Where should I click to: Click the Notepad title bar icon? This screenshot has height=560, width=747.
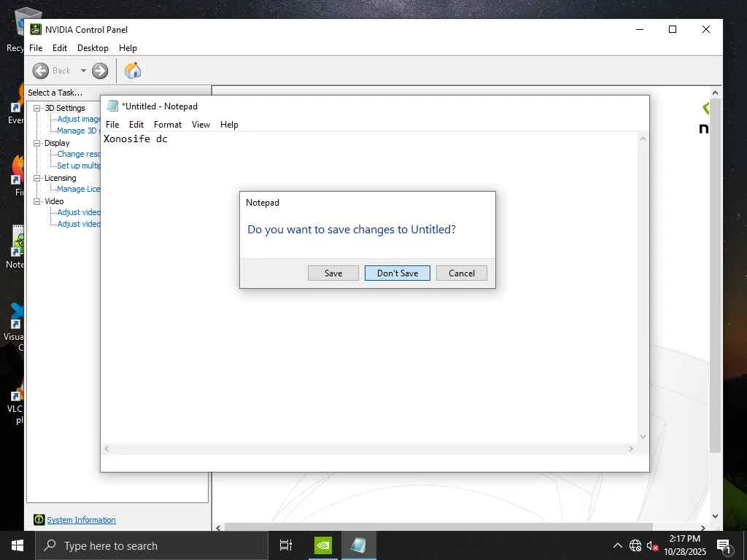pyautogui.click(x=112, y=106)
